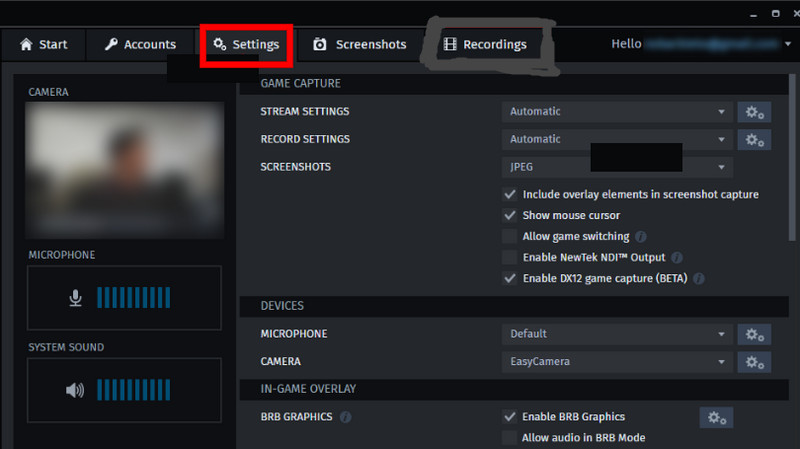The image size is (800, 449).
Task: Maximize the application window
Action: [776, 14]
